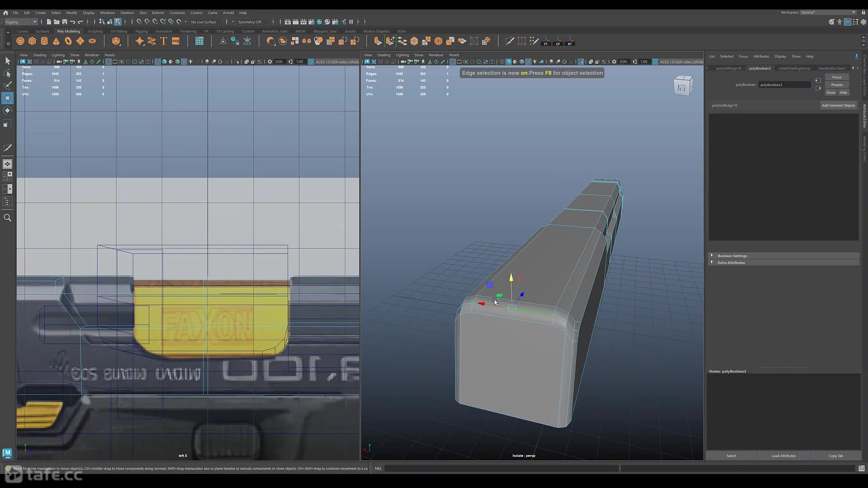Toggle IPR render pause button

(x=351, y=22)
